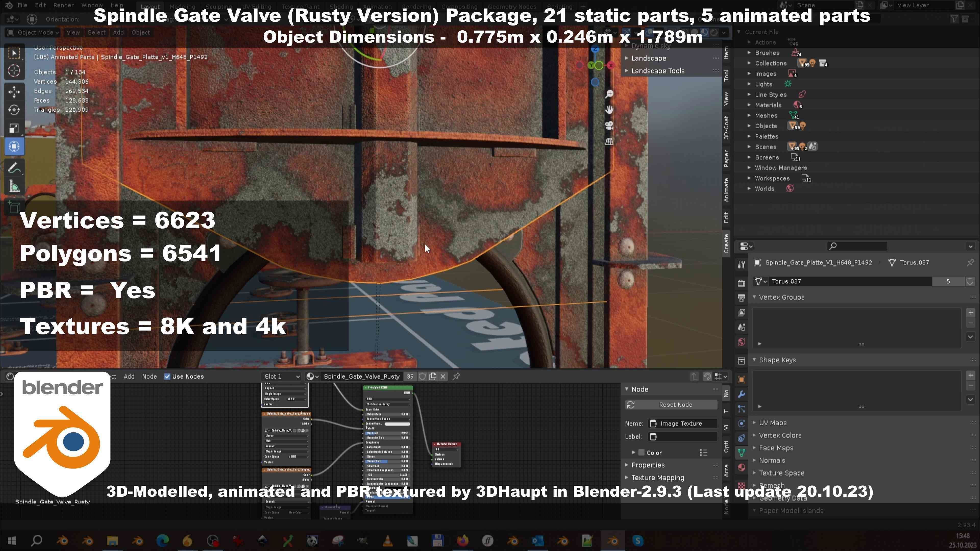
Task: Open the Object Constraints properties tab
Action: [741, 439]
